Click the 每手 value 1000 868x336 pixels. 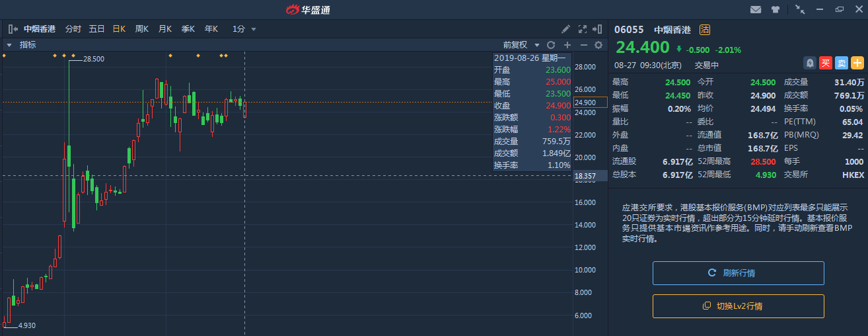[x=854, y=161]
